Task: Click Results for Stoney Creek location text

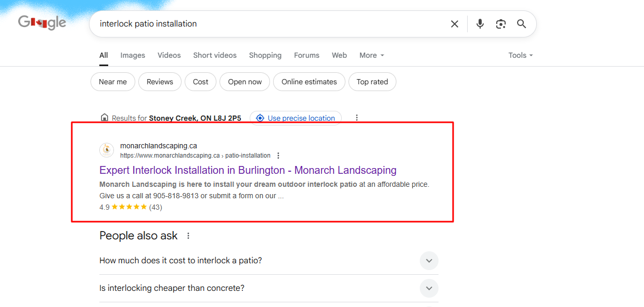Action: click(176, 118)
